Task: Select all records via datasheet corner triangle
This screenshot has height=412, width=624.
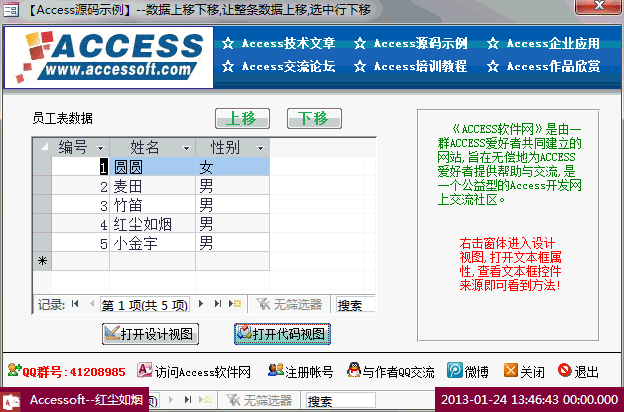Action: pyautogui.click(x=43, y=148)
